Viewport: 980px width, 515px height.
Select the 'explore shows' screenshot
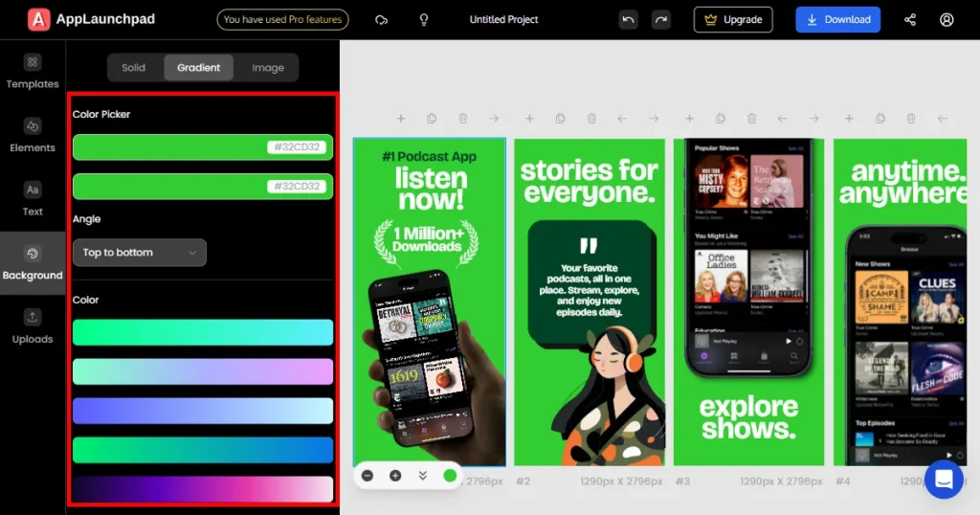(x=748, y=302)
